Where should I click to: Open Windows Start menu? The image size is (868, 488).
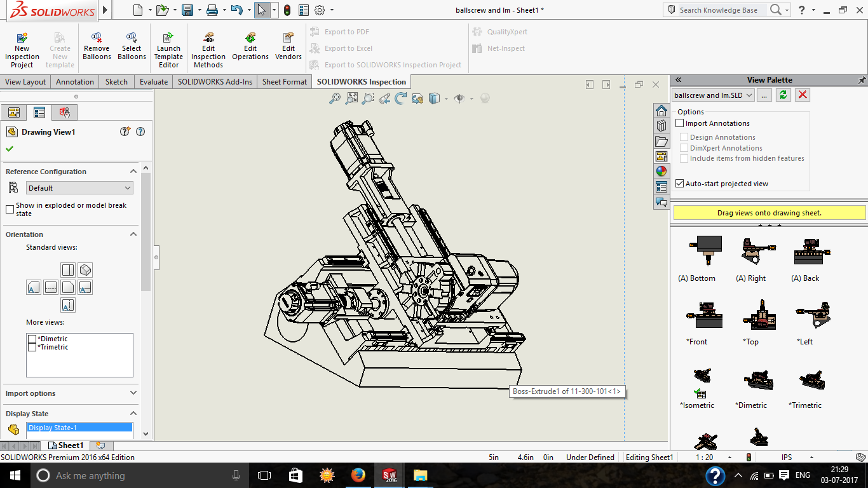[15, 475]
